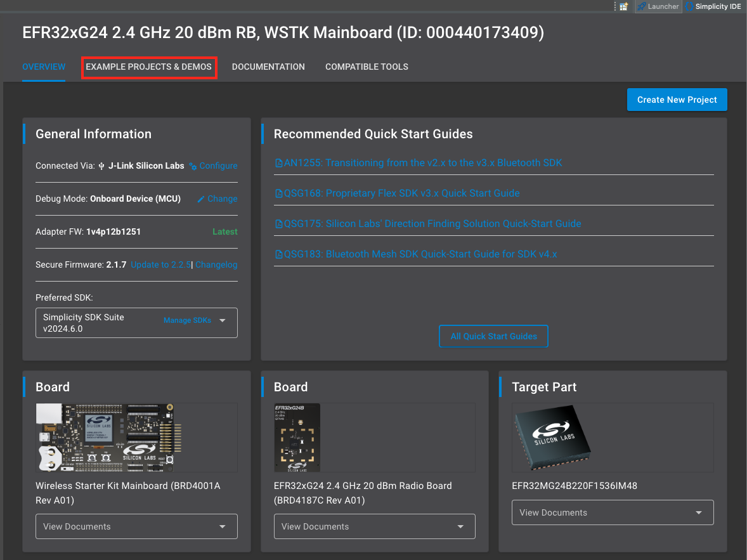This screenshot has width=747, height=560.
Task: Click the Mainboard photo thumbnail
Action: coord(108,438)
